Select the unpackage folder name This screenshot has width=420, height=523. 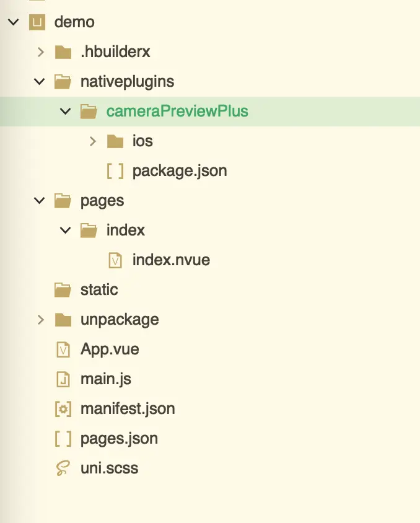tap(120, 320)
